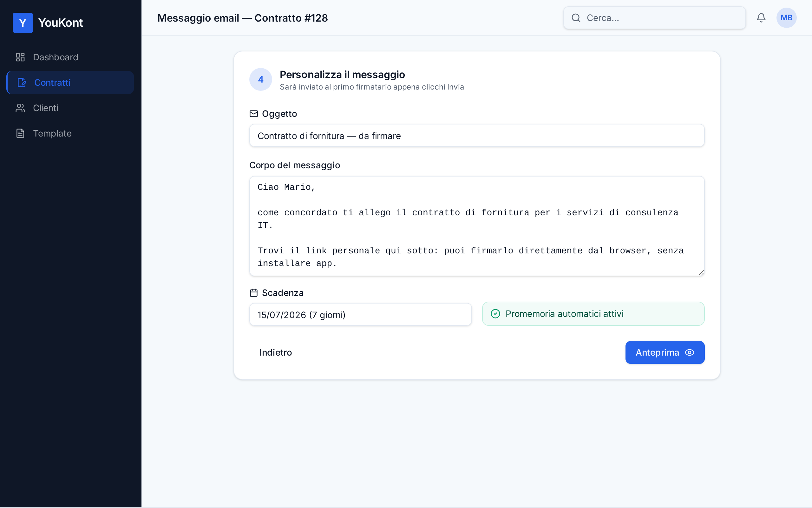This screenshot has width=812, height=508.
Task: Click the Oggetto envelope icon
Action: tap(254, 114)
